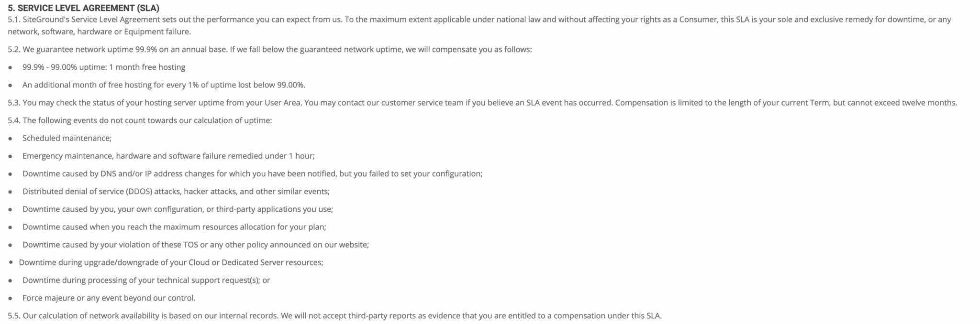Click the 5.3 User Area uptime paragraph

(482, 102)
